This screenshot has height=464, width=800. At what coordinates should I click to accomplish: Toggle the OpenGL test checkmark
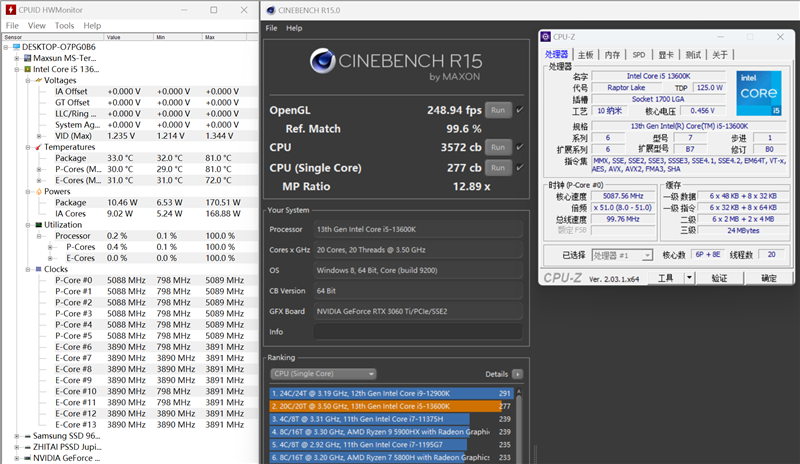[519, 110]
